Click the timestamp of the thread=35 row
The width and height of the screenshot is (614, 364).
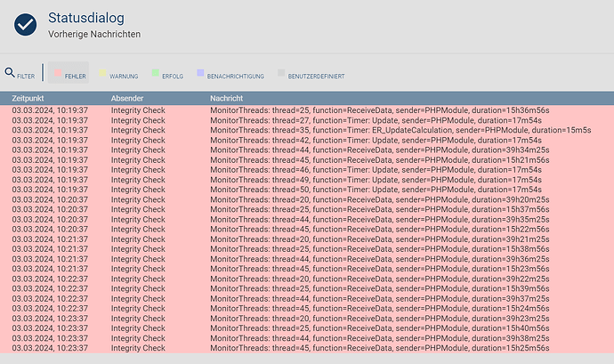click(50, 130)
